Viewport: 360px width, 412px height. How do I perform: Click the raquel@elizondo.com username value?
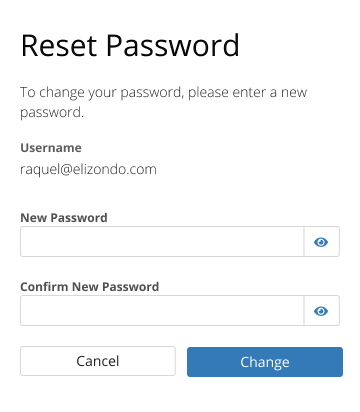click(x=88, y=169)
